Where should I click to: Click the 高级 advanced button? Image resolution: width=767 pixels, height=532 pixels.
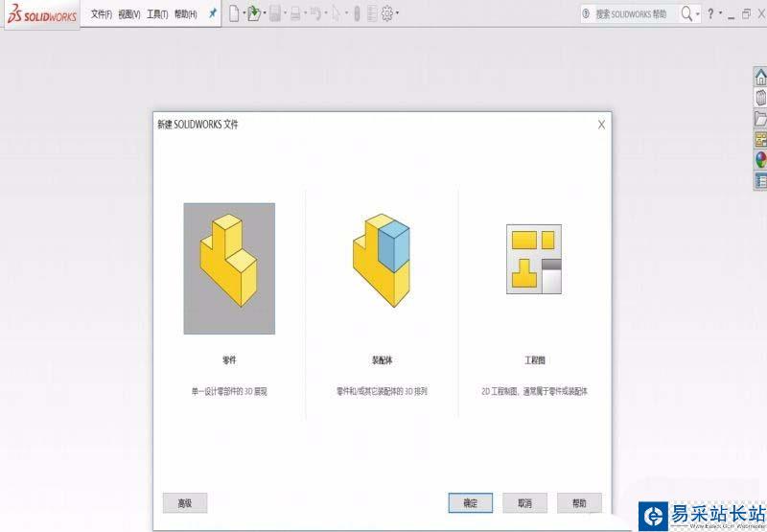click(185, 503)
